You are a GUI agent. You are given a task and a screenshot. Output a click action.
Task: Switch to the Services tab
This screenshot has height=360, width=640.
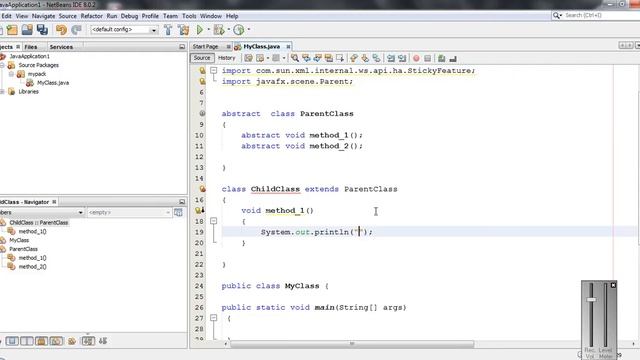pos(61,47)
